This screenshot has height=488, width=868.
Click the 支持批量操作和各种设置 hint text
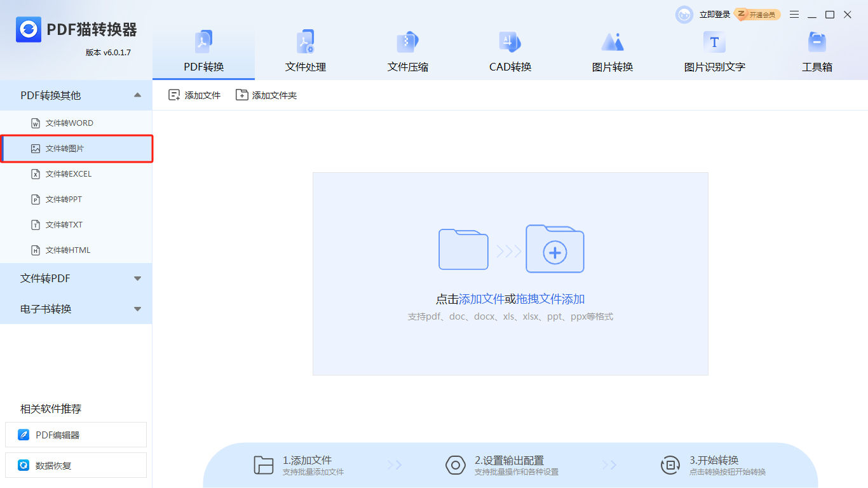click(517, 472)
